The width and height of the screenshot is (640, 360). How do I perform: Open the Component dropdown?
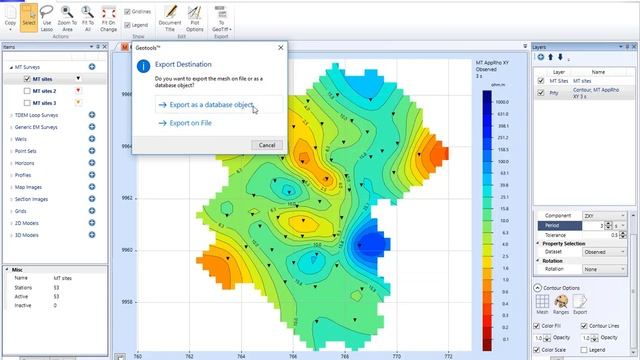tap(604, 216)
